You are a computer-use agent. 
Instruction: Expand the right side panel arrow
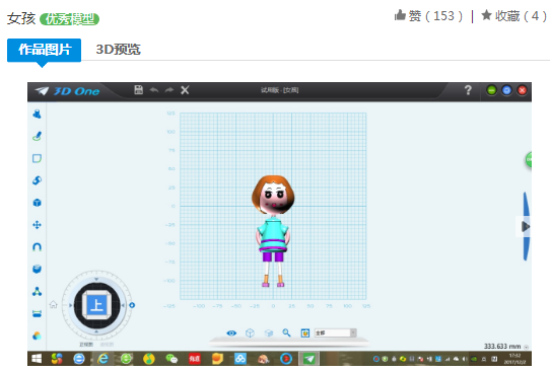point(525,227)
